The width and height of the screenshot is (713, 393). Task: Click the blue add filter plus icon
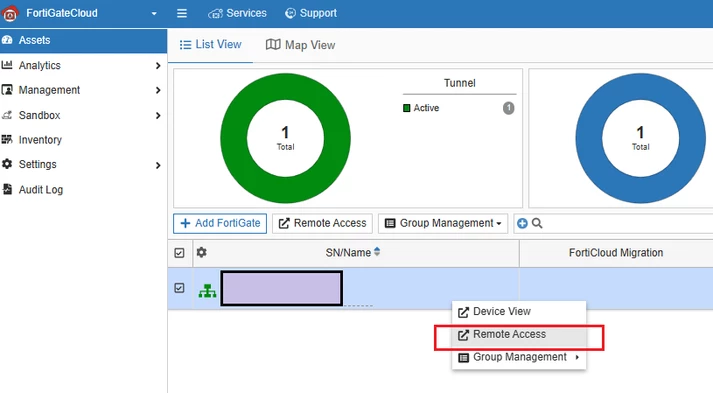coord(522,223)
